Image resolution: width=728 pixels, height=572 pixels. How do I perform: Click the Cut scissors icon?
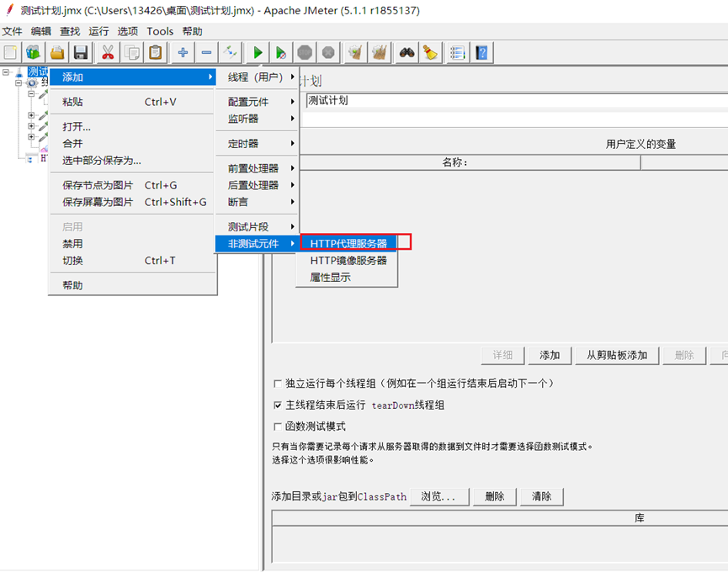[108, 52]
